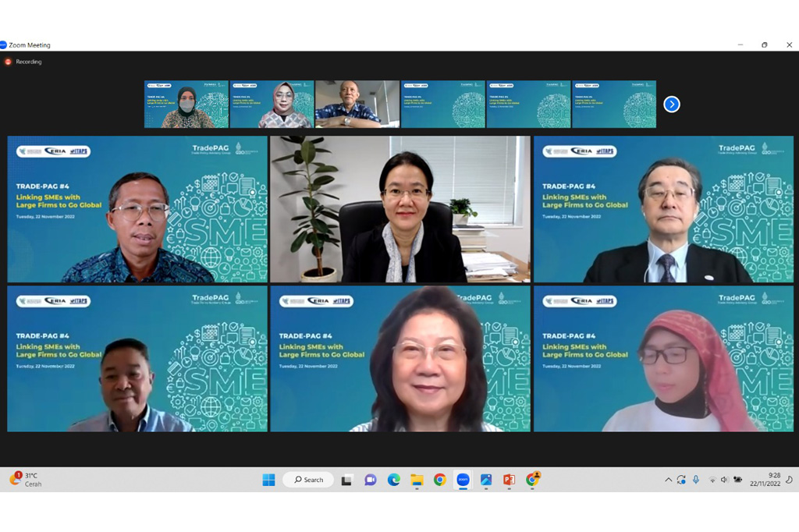Click the red Recording indicator

tap(8, 62)
